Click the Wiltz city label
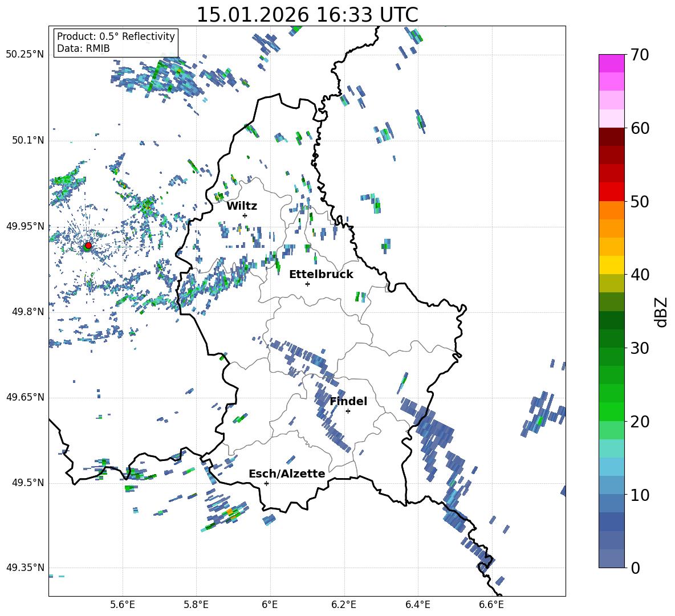675x616 pixels. point(242,206)
